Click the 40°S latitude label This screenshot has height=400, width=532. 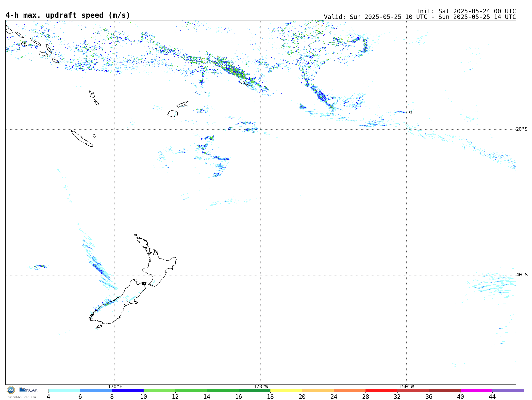[x=522, y=275]
